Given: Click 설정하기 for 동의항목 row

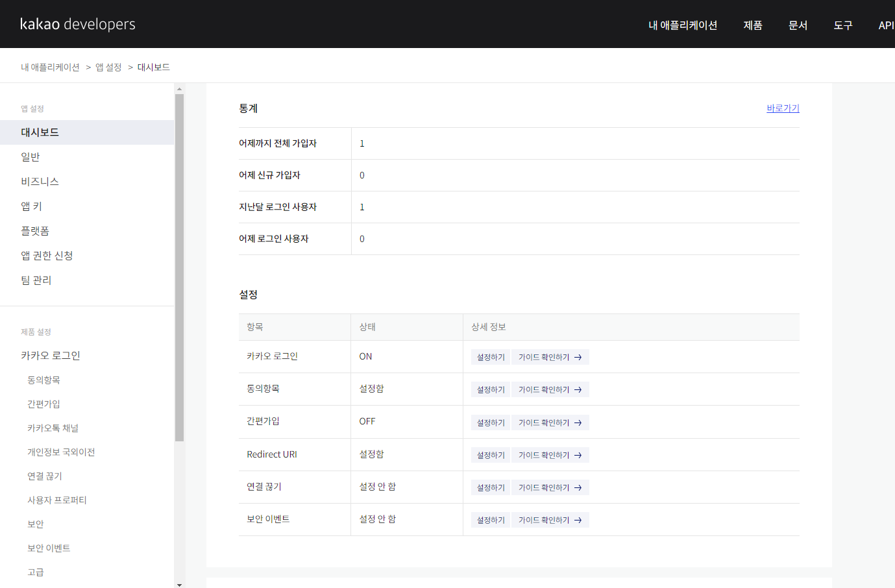Looking at the screenshot, I should coord(491,389).
